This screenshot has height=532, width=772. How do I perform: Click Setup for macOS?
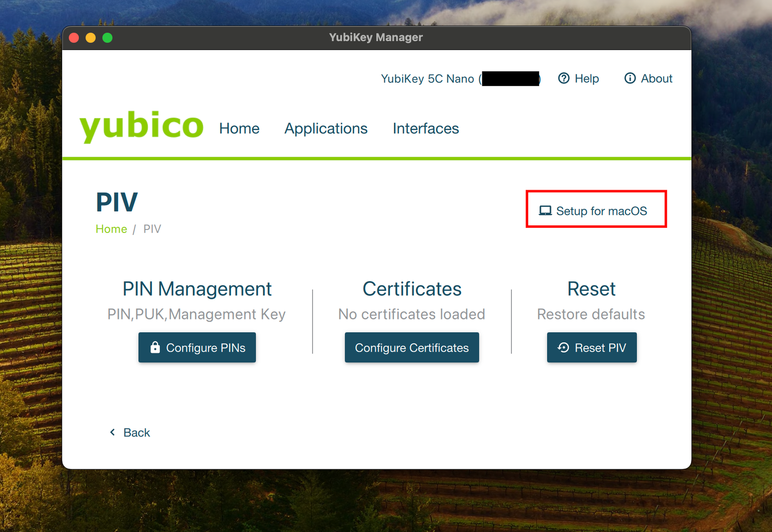[601, 211]
